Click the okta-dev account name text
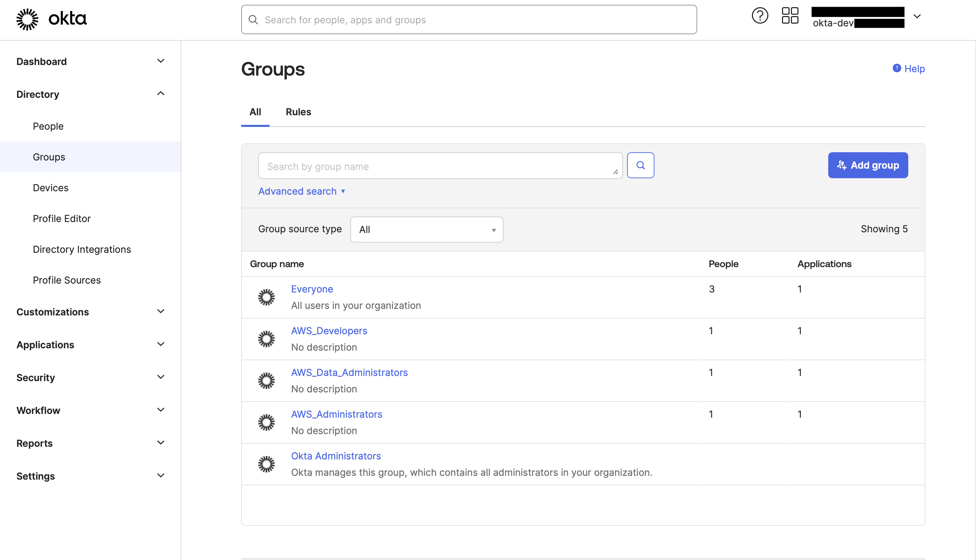The image size is (976, 560). (833, 23)
